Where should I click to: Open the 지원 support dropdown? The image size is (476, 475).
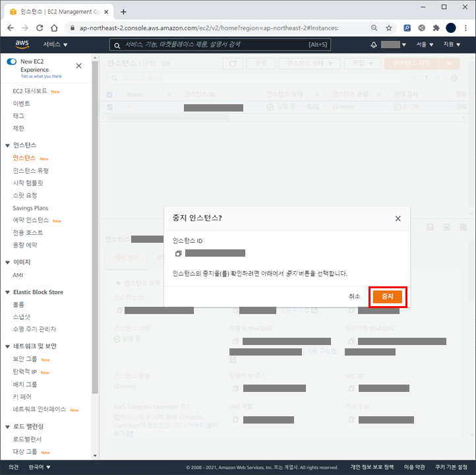[452, 45]
